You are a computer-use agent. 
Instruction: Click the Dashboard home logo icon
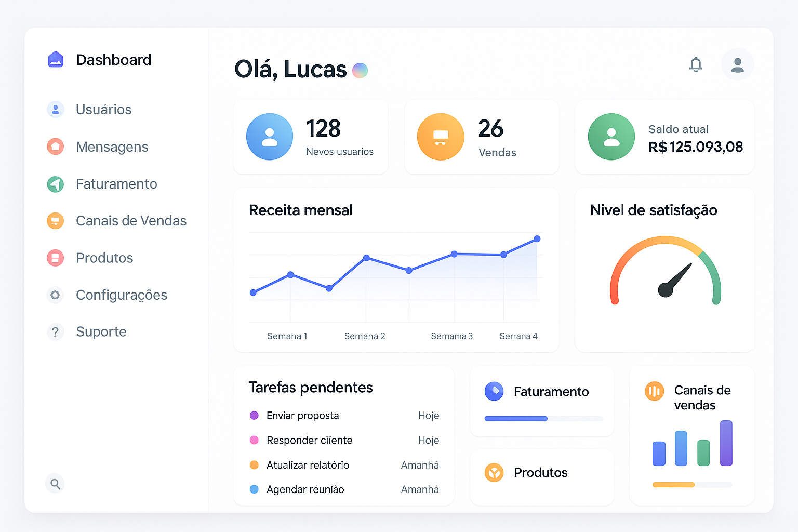tap(56, 60)
